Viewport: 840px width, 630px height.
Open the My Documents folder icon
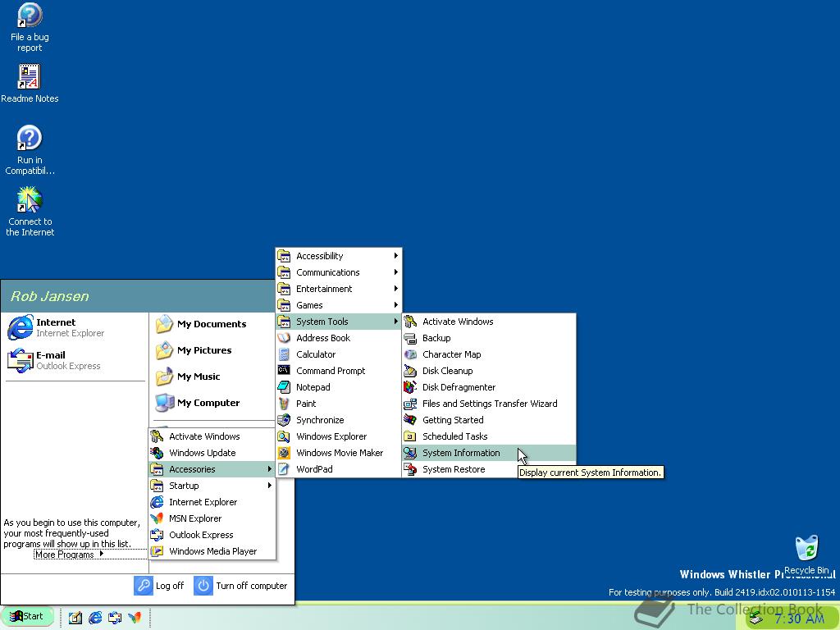tap(164, 324)
